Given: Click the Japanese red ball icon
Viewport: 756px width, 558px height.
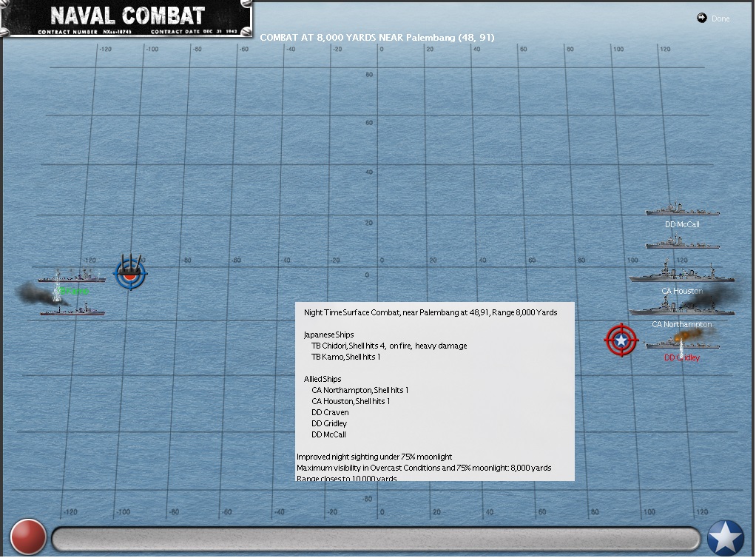Looking at the screenshot, I should point(28,537).
